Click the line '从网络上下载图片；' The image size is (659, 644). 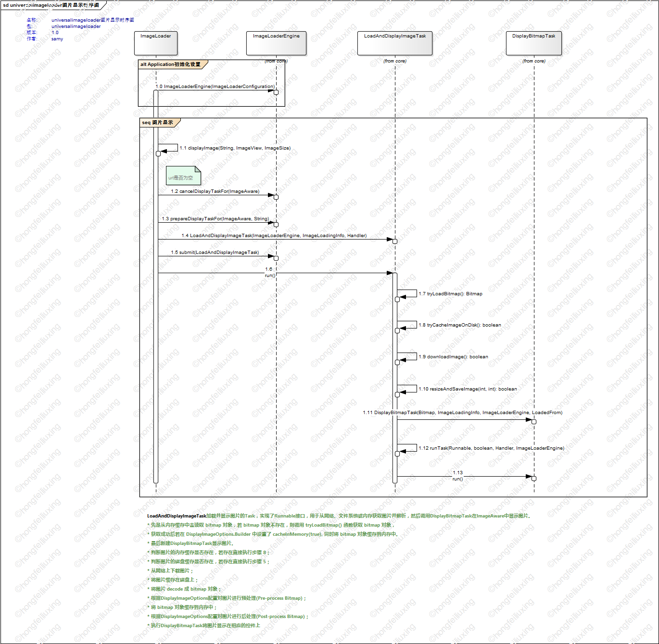coord(170,571)
